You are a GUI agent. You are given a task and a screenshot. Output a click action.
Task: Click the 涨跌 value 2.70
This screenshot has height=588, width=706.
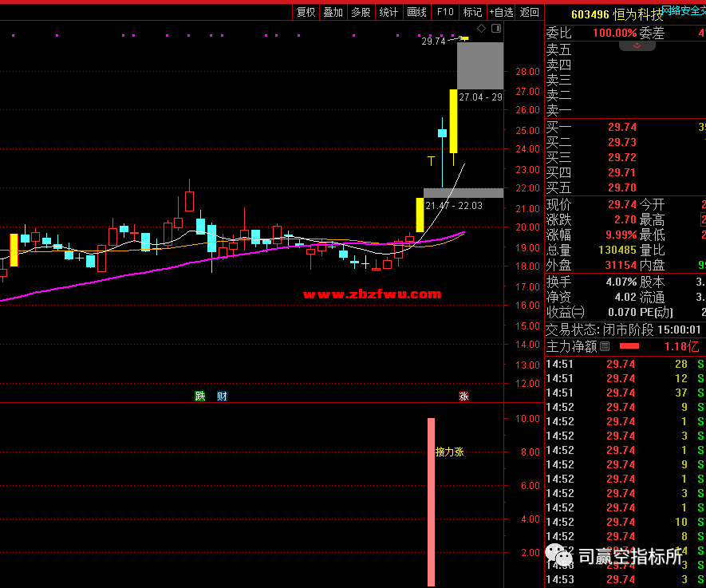coord(625,219)
